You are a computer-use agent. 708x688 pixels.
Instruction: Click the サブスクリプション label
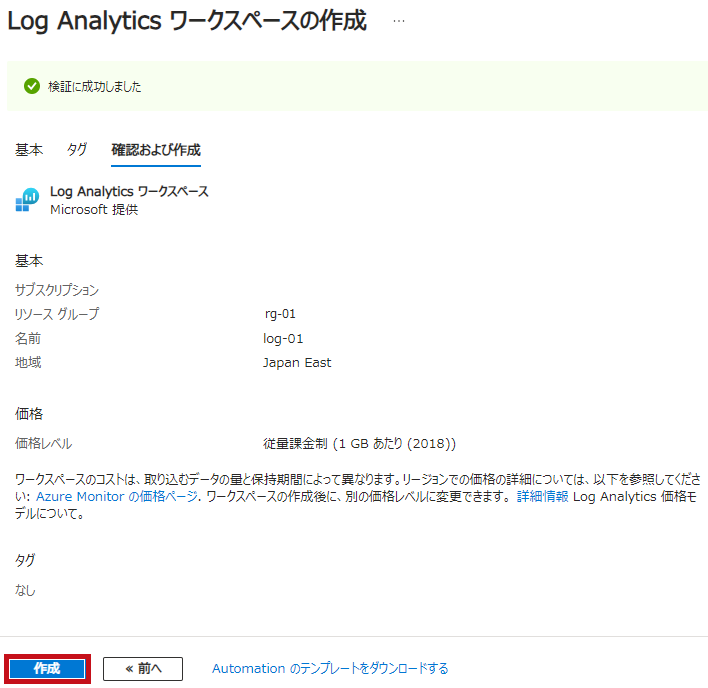pyautogui.click(x=56, y=290)
